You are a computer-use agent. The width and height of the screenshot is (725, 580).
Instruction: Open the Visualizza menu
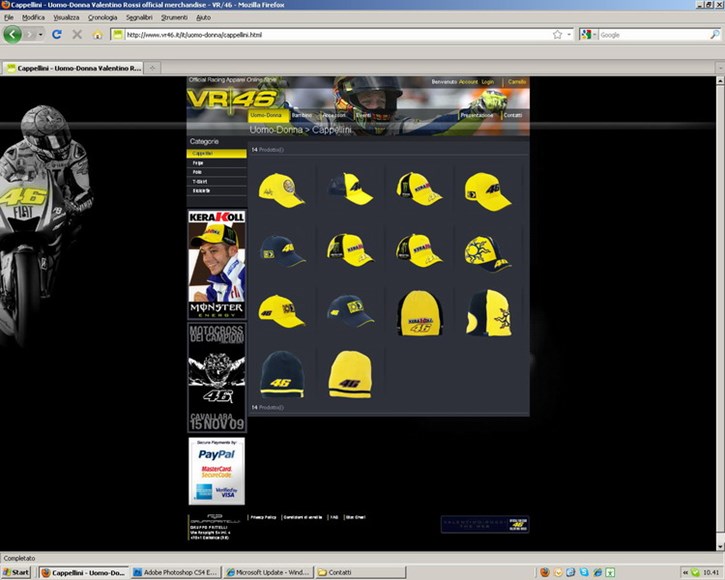coord(66,17)
